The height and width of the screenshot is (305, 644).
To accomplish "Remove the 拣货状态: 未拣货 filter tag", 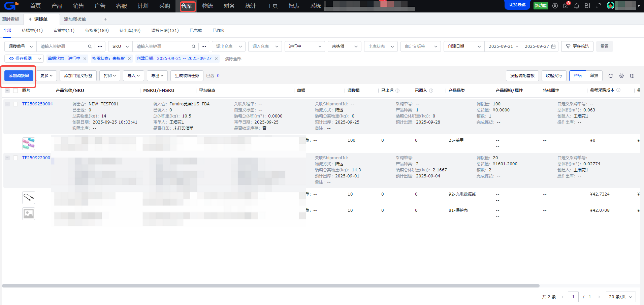I will [x=129, y=59].
